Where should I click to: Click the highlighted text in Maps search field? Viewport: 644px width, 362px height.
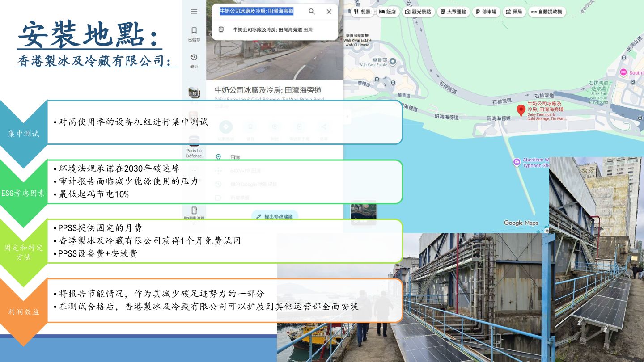tap(256, 11)
